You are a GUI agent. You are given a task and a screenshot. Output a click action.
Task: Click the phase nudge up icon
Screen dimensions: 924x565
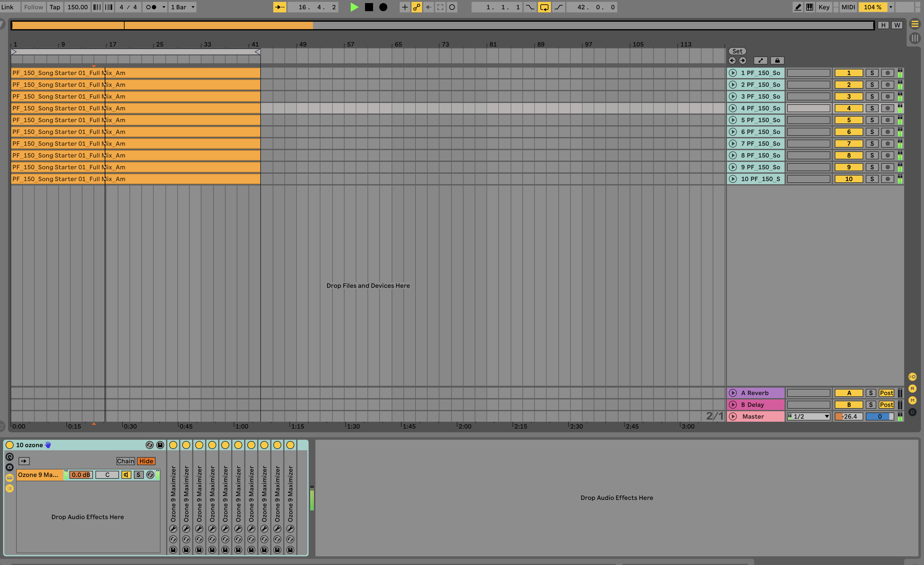pos(109,7)
